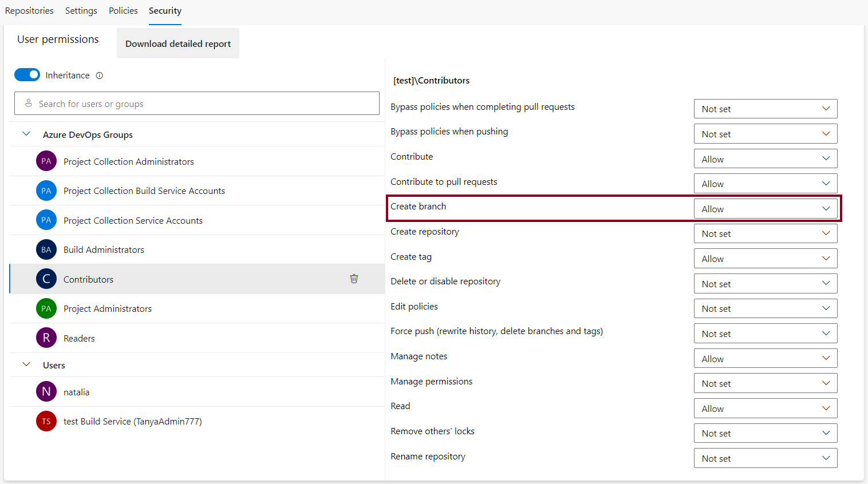Viewport: 868px width, 484px height.
Task: Click Download detailed report button
Action: coord(178,43)
